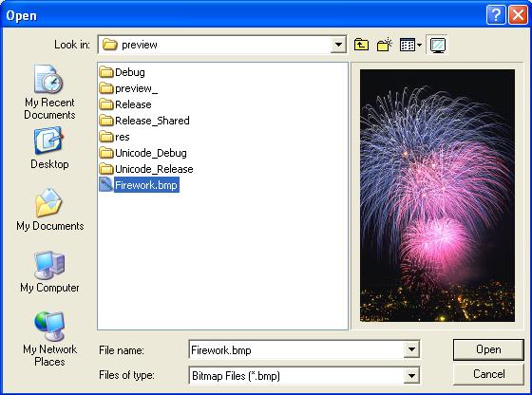The width and height of the screenshot is (532, 395).
Task: Go up one folder level icon
Action: (361, 45)
